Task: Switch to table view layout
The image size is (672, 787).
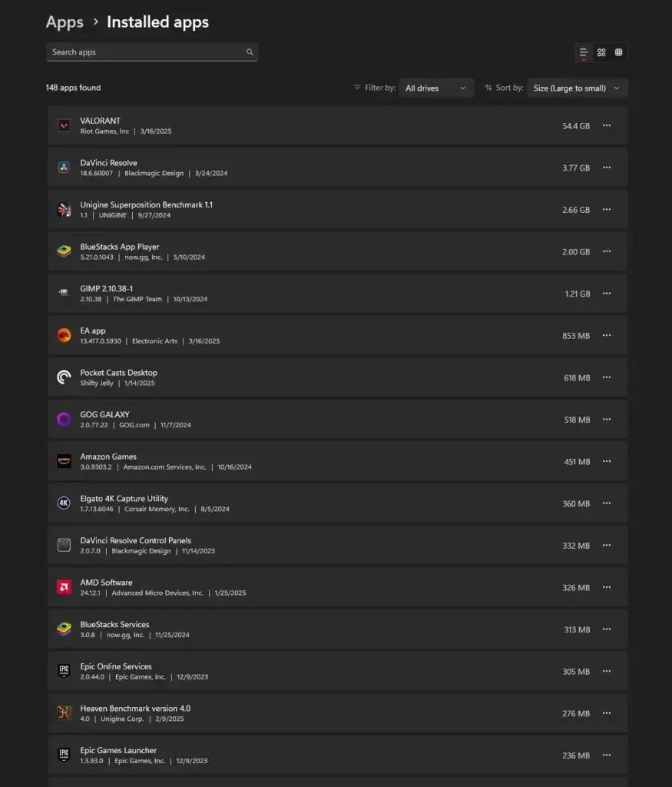Action: [x=619, y=52]
